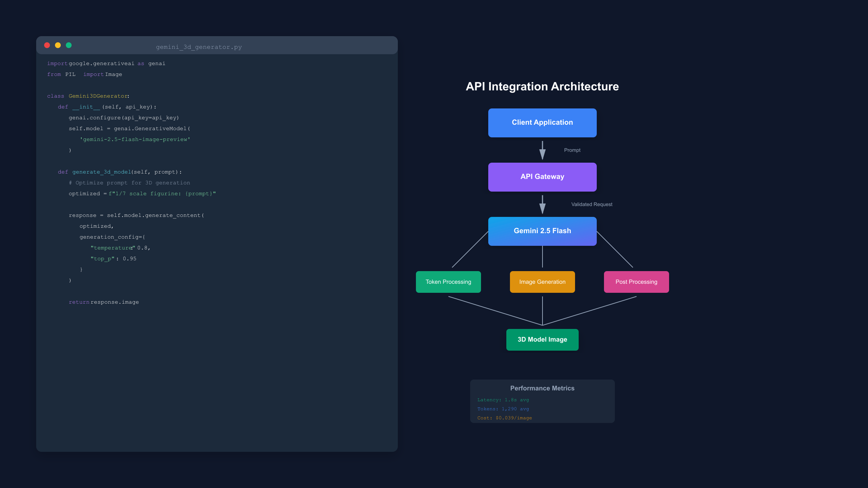Click the Client Application box
868x488 pixels.
(x=542, y=123)
